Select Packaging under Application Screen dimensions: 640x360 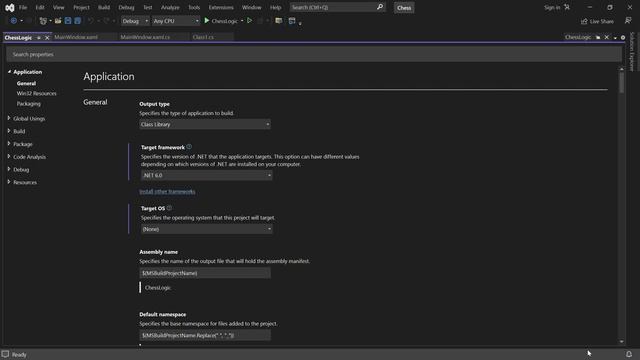pyautogui.click(x=29, y=104)
